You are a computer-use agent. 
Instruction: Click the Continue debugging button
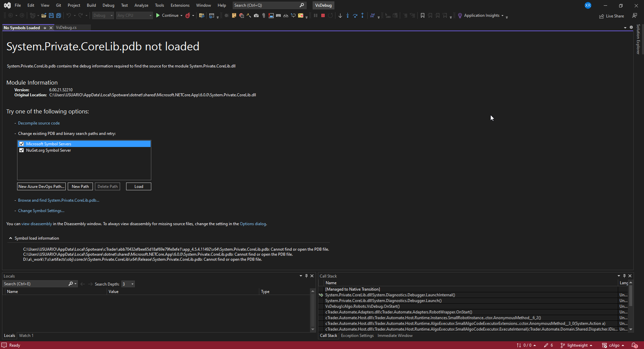(167, 15)
